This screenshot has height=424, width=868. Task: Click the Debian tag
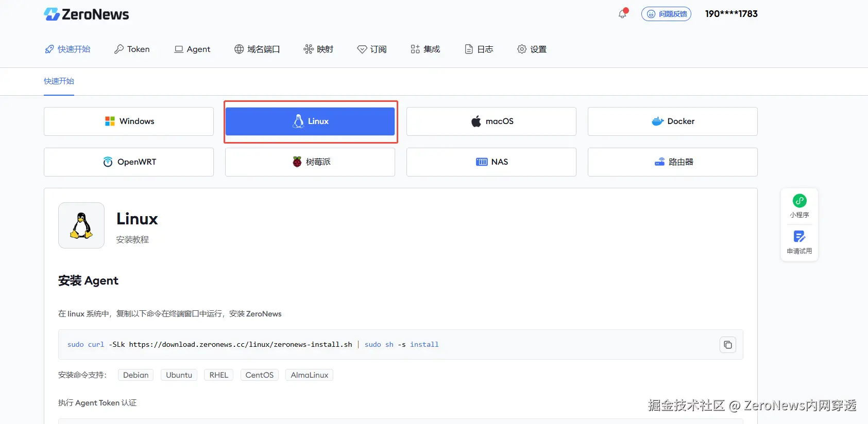[136, 375]
